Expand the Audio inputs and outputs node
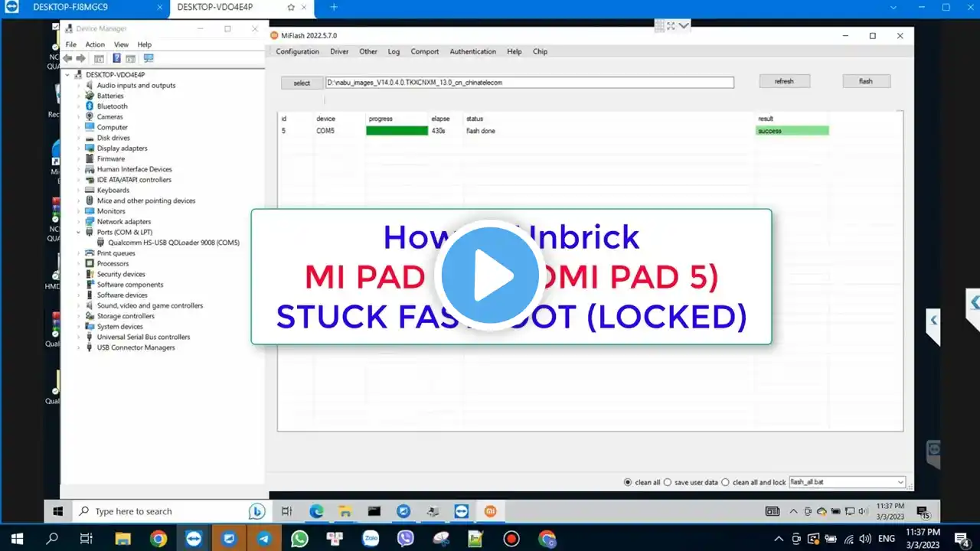 pos(79,86)
